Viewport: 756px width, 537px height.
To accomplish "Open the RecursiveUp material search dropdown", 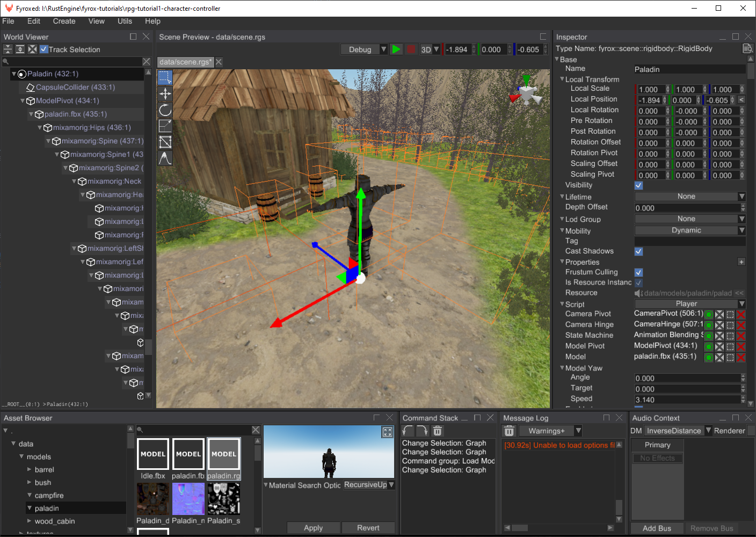I will pyautogui.click(x=369, y=485).
